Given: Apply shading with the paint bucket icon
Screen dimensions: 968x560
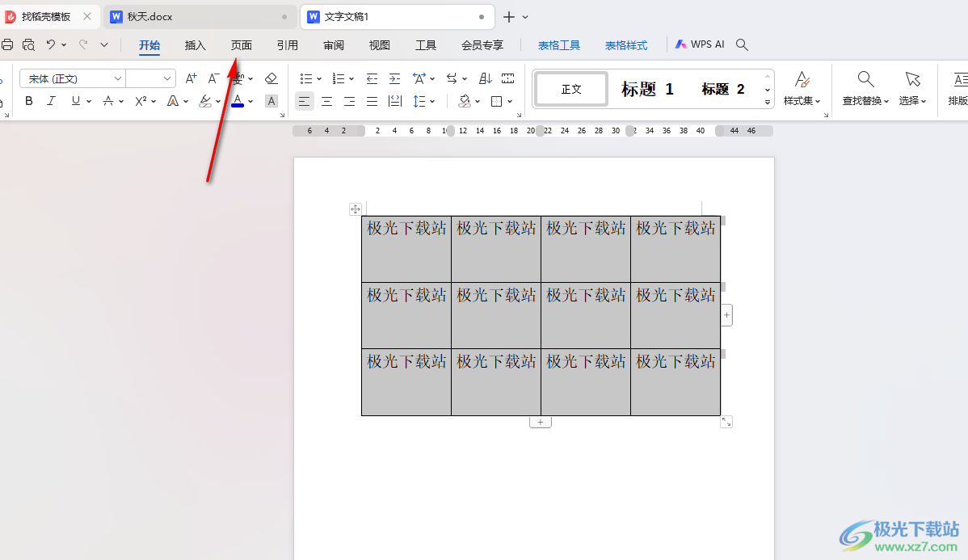Looking at the screenshot, I should [x=465, y=101].
